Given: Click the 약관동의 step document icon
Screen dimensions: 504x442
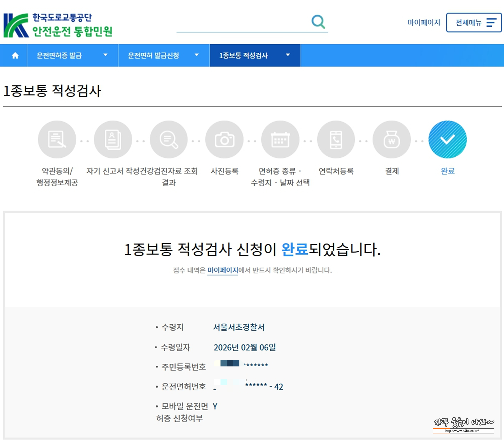Looking at the screenshot, I should click(57, 139).
